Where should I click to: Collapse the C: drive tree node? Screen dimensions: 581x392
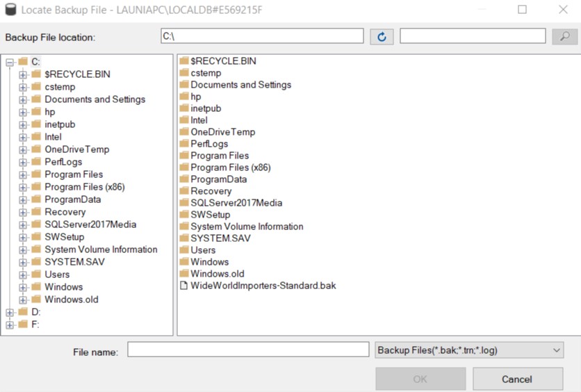coord(10,62)
